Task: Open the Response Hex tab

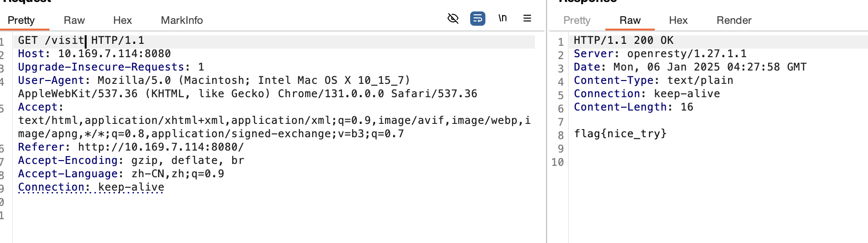Action: (678, 20)
